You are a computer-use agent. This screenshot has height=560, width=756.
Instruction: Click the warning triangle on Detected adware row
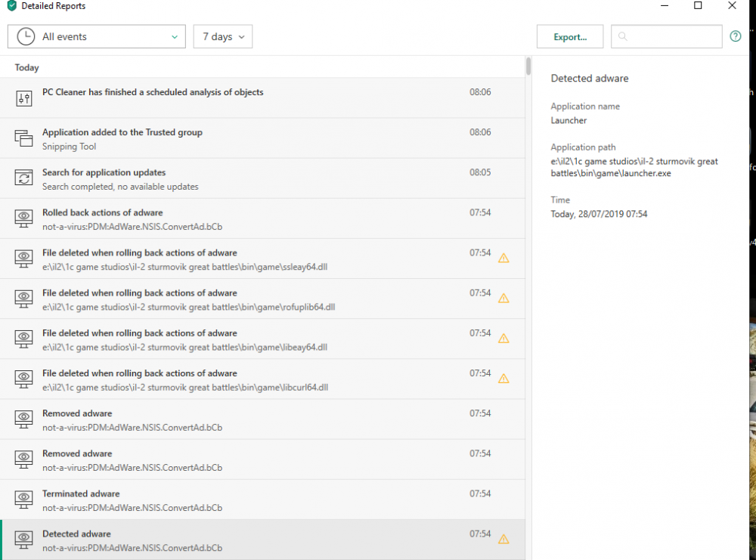click(x=503, y=539)
